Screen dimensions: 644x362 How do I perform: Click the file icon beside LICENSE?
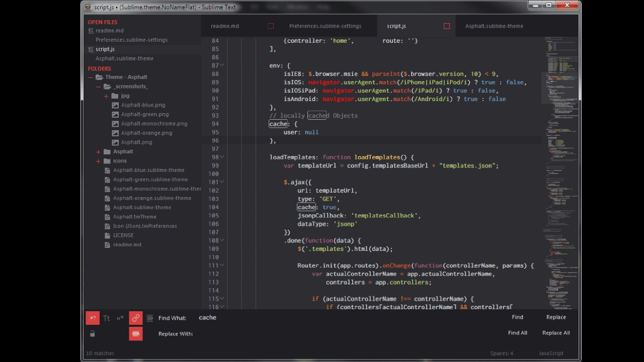(x=107, y=235)
